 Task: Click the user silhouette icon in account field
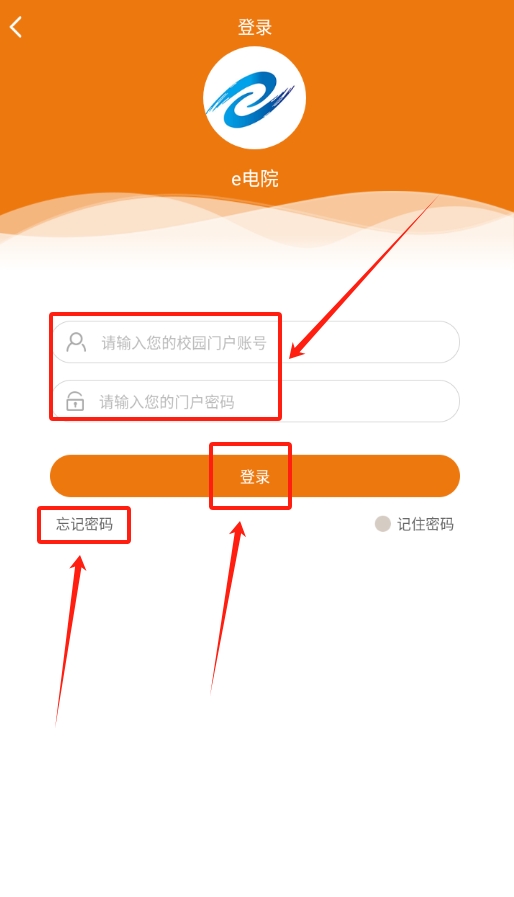(x=76, y=342)
